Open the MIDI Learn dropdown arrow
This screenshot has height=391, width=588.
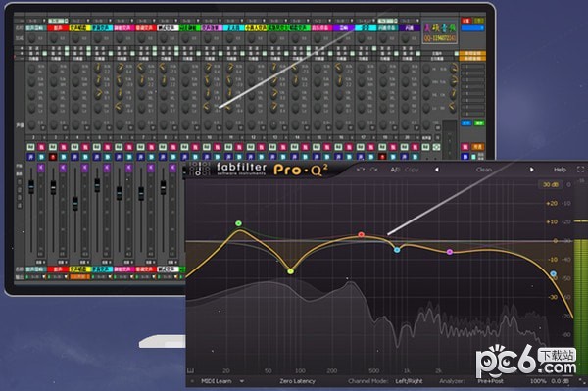click(x=242, y=381)
